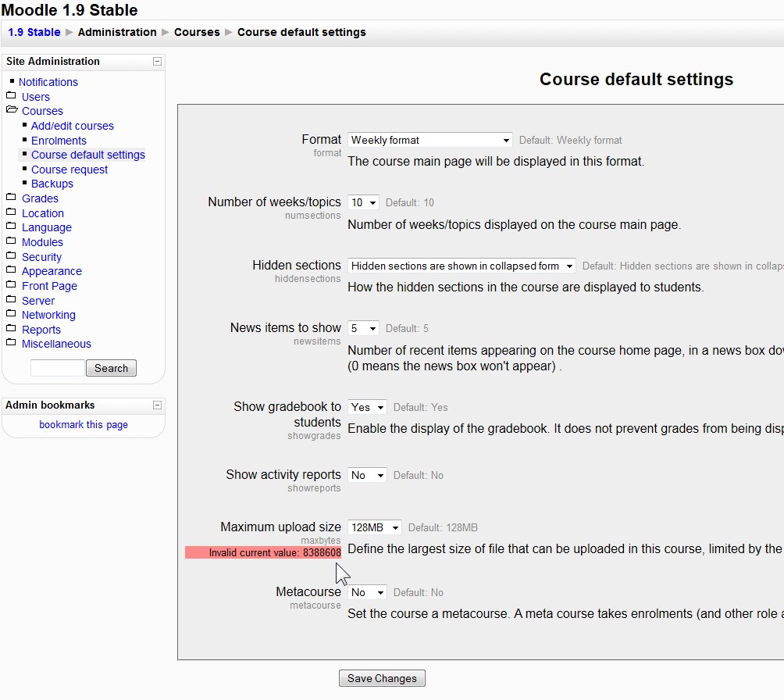
Task: Expand the Reports section
Action: (41, 330)
